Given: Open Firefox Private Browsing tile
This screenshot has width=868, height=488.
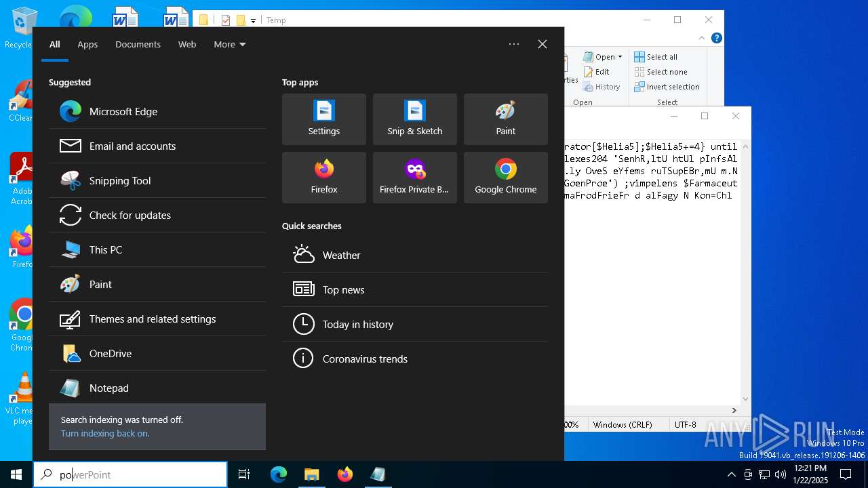Looking at the screenshot, I should (x=415, y=178).
